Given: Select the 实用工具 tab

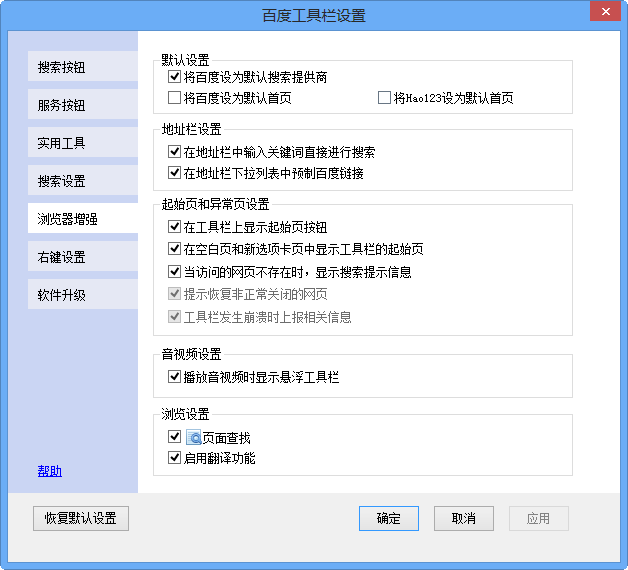Looking at the screenshot, I should click(x=83, y=142).
